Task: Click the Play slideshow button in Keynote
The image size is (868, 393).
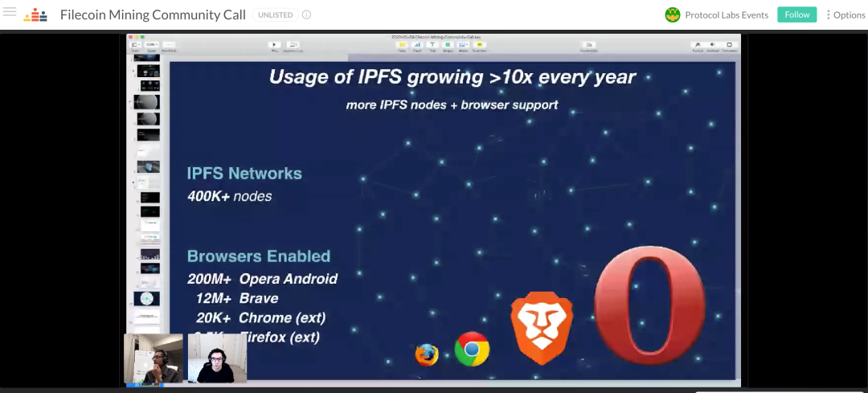Action: pos(274,46)
